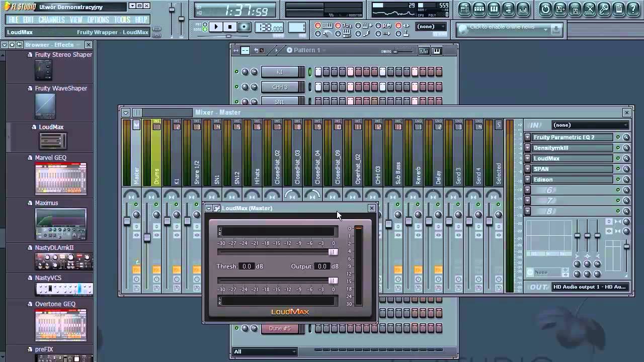Open Densitymkill slot menu arrow

[527, 148]
